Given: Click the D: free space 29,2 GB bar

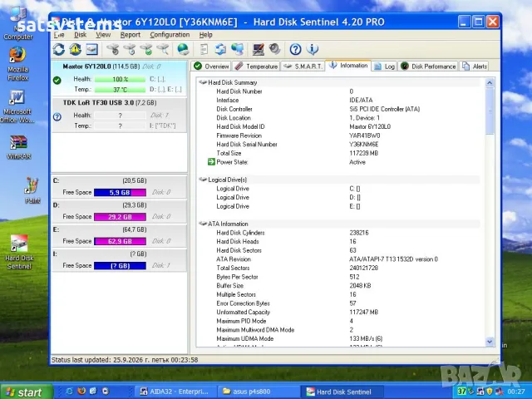Looking at the screenshot, I should pos(120,217).
